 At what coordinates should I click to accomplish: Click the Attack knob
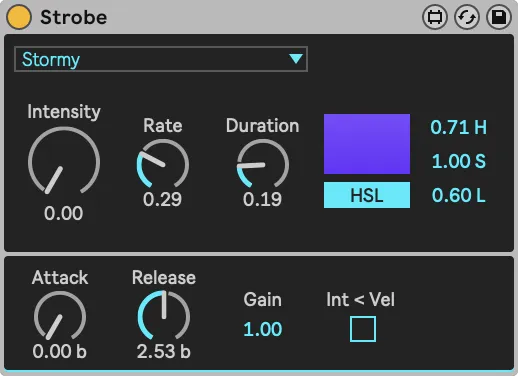(x=60, y=316)
